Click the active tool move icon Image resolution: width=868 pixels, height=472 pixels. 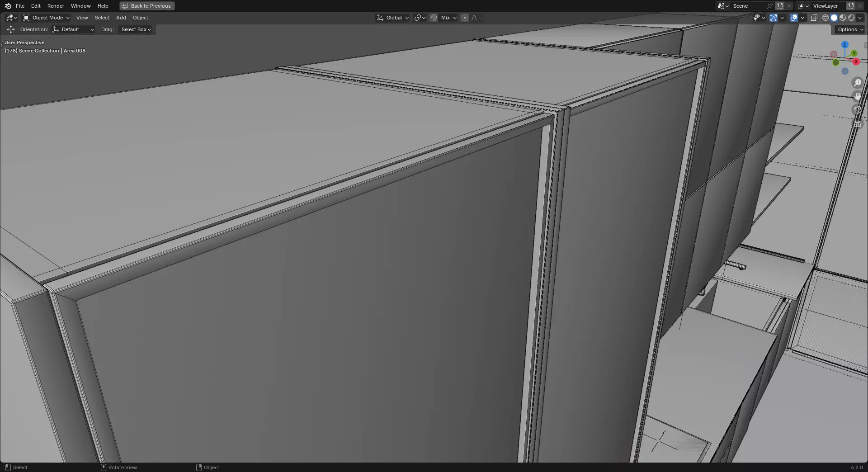click(x=11, y=29)
